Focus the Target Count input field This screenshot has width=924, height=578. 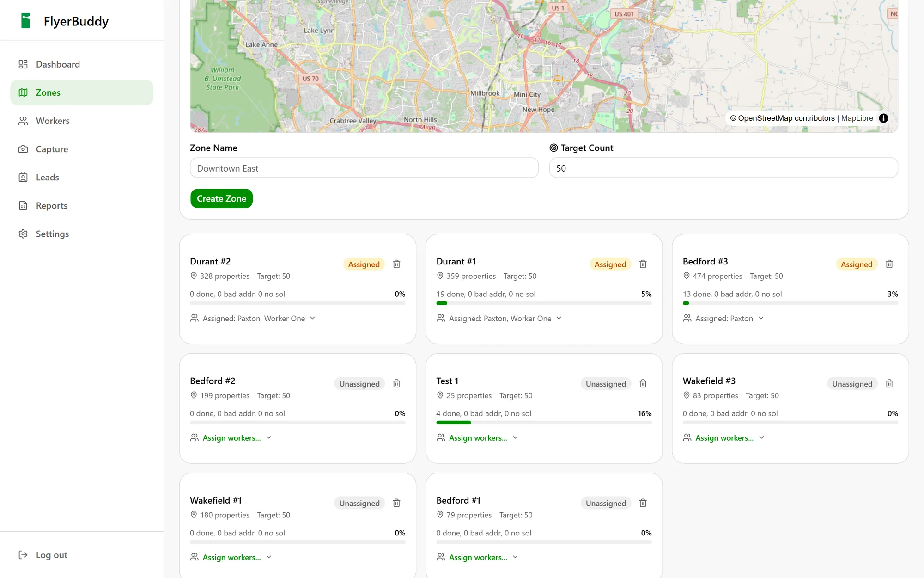pyautogui.click(x=723, y=168)
